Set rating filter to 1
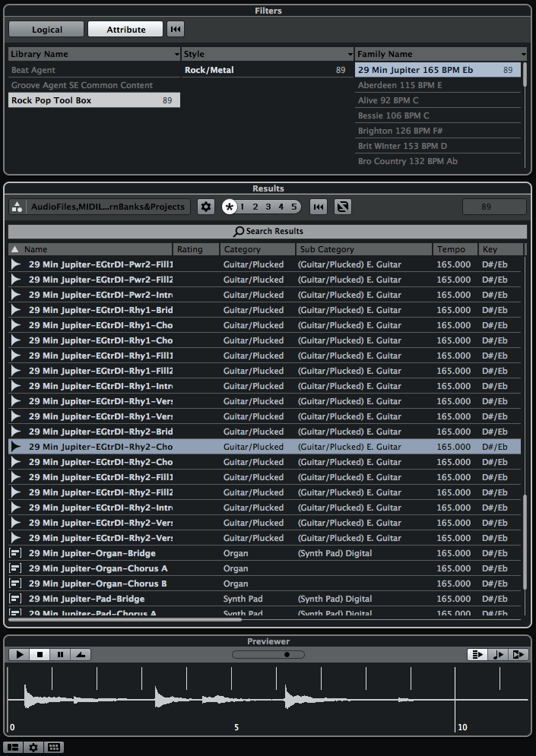Screen dimensions: 536x756 pyautogui.click(x=243, y=207)
